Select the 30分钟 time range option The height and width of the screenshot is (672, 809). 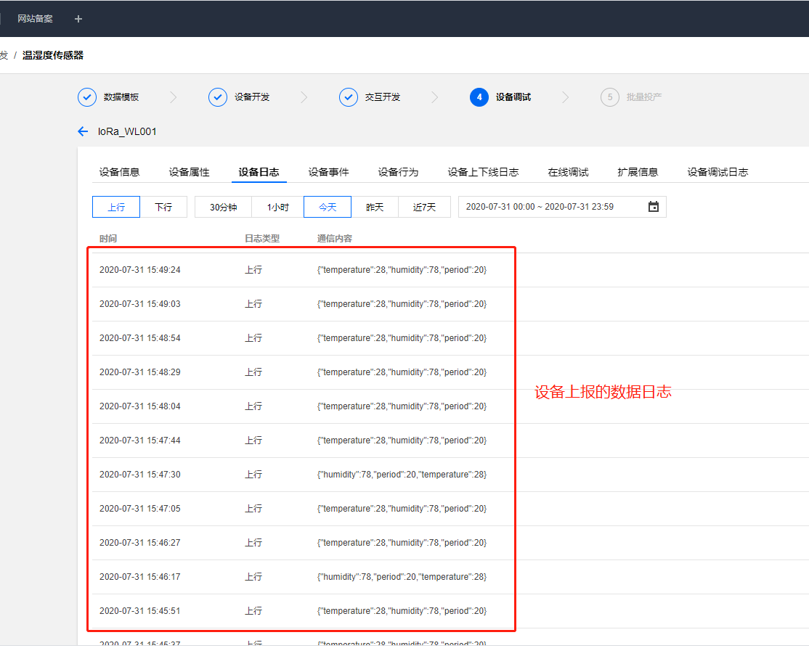[223, 207]
